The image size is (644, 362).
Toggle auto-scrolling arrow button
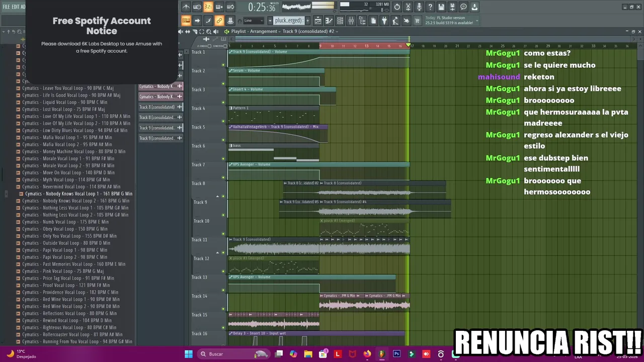197,21
